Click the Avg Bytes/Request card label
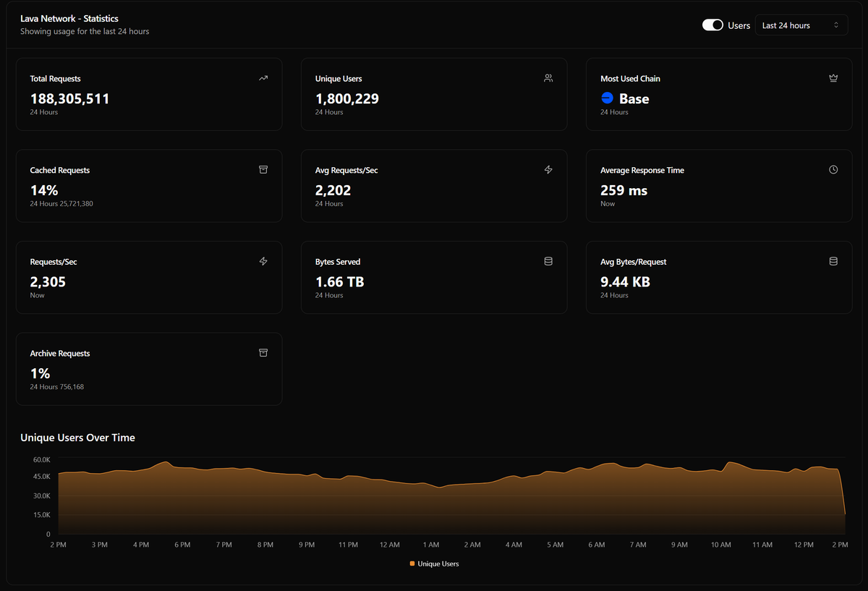The width and height of the screenshot is (868, 591). (x=634, y=262)
